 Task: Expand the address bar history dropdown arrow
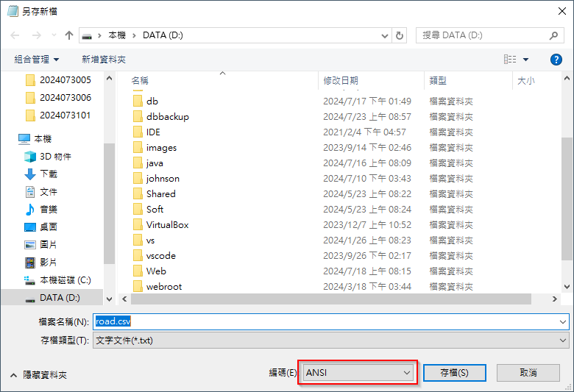(x=384, y=35)
